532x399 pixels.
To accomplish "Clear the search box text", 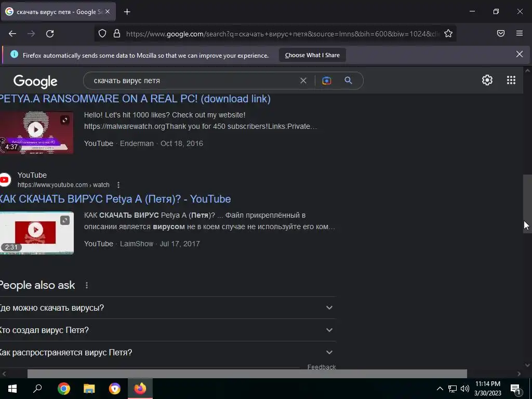I will [303, 81].
